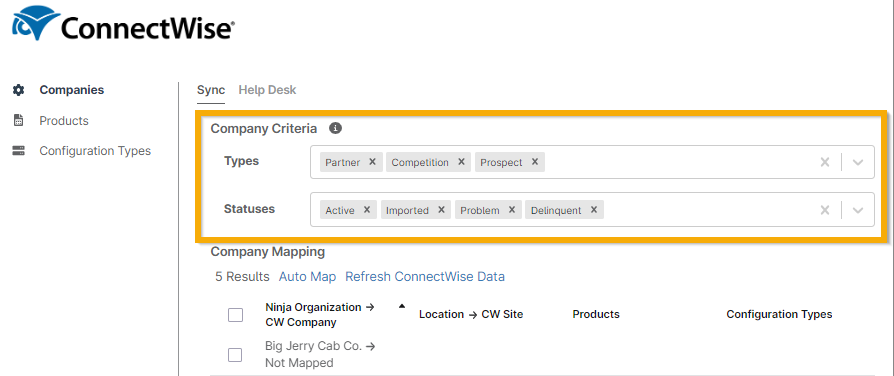Open the Companies section
Viewport: 894px width, 376px height.
pos(72,90)
